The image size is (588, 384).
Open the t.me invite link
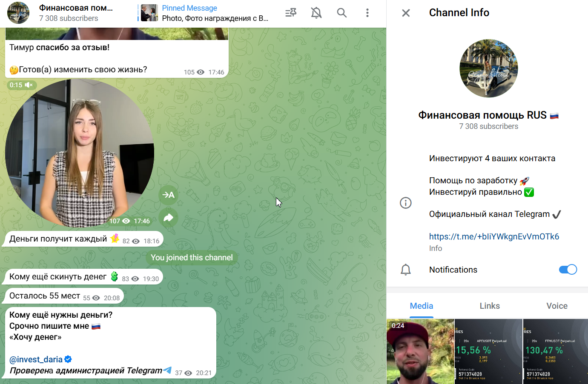coord(494,236)
